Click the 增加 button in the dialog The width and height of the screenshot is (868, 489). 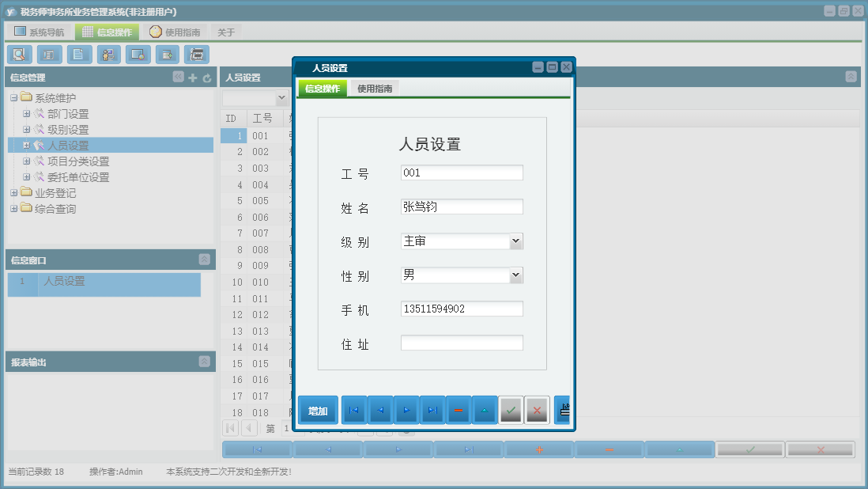click(x=318, y=411)
